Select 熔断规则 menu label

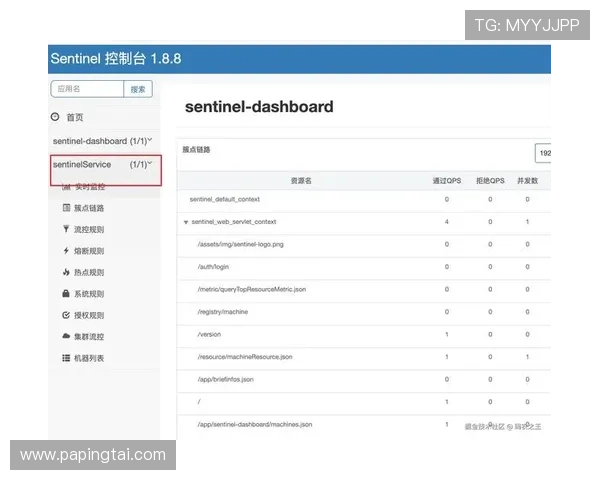[x=89, y=251]
